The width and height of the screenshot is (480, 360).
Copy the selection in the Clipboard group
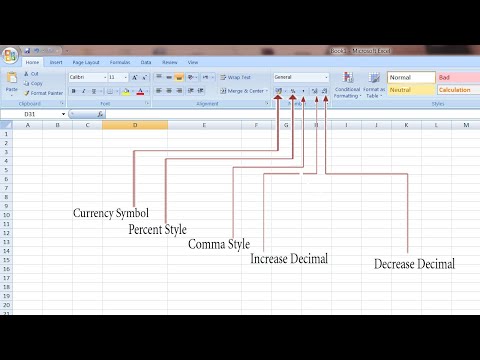(x=33, y=83)
